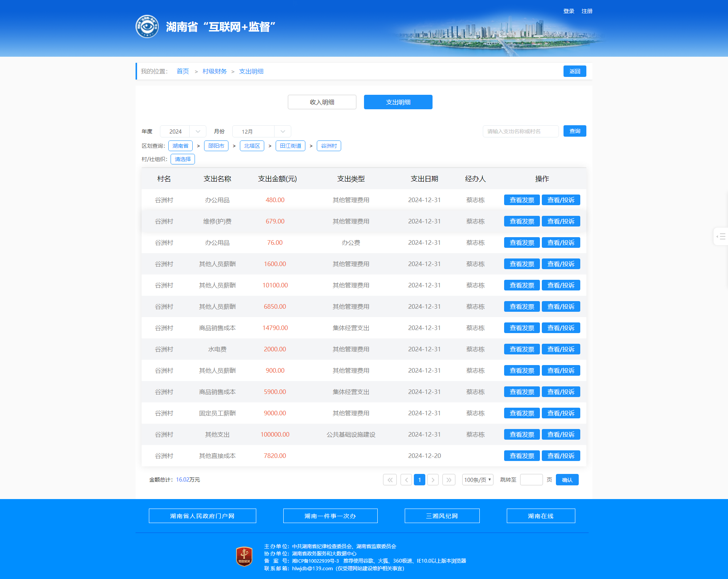Open the 月份 12月 dropdown
Screen dimensions: 728x579
point(262,131)
